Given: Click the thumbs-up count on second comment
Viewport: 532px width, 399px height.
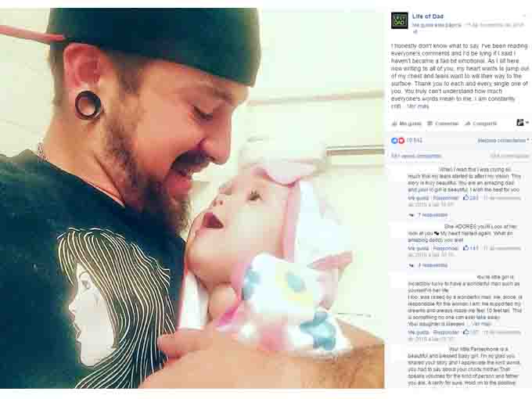Looking at the screenshot, I should 471,248.
